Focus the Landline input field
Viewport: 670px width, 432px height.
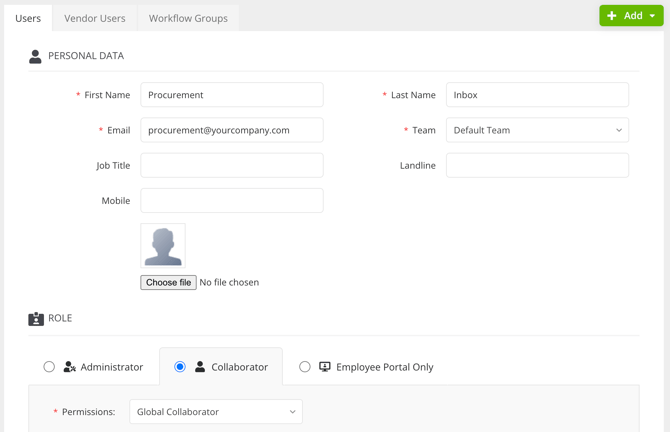(537, 165)
